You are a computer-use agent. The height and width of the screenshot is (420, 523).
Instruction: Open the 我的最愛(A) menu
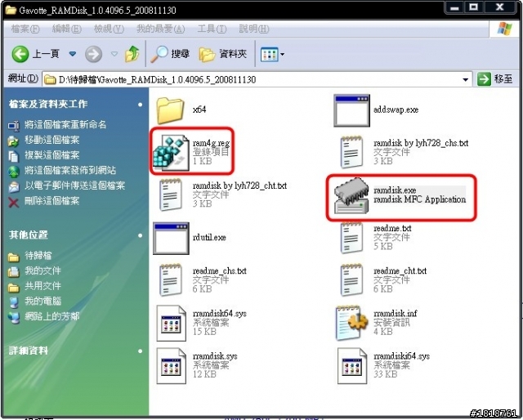click(x=160, y=29)
